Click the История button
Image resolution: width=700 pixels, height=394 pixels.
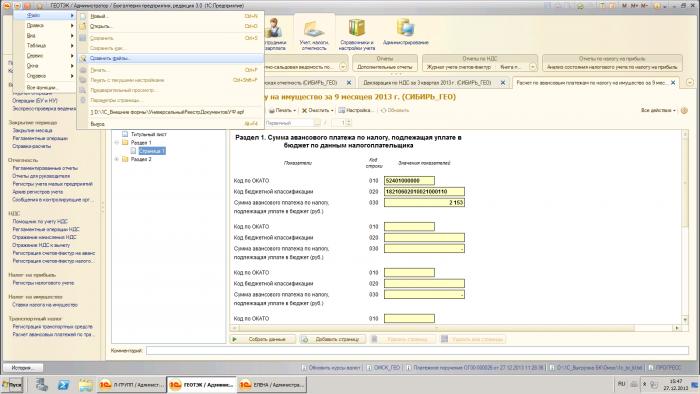click(22, 368)
